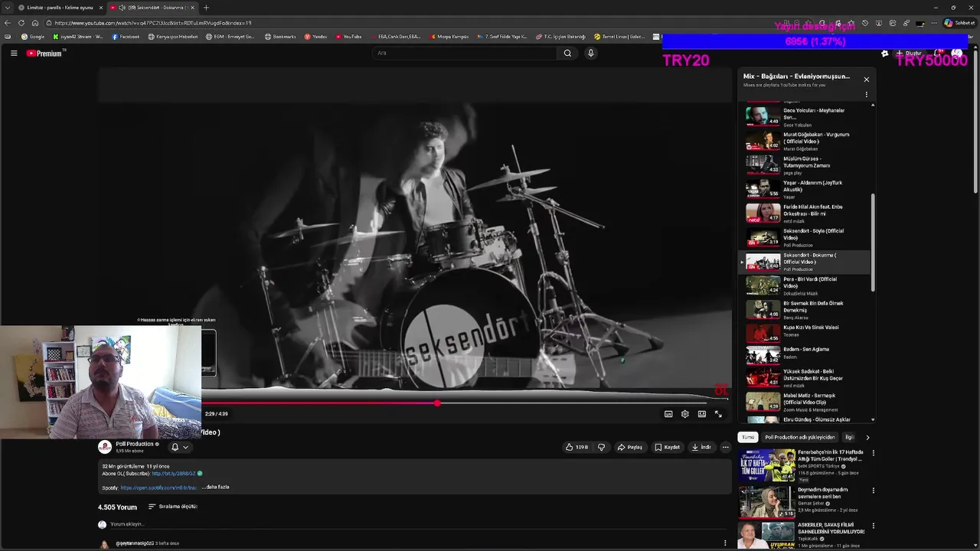The height and width of the screenshot is (551, 980).
Task: Click the YouTube URL address bar
Action: 413,23
